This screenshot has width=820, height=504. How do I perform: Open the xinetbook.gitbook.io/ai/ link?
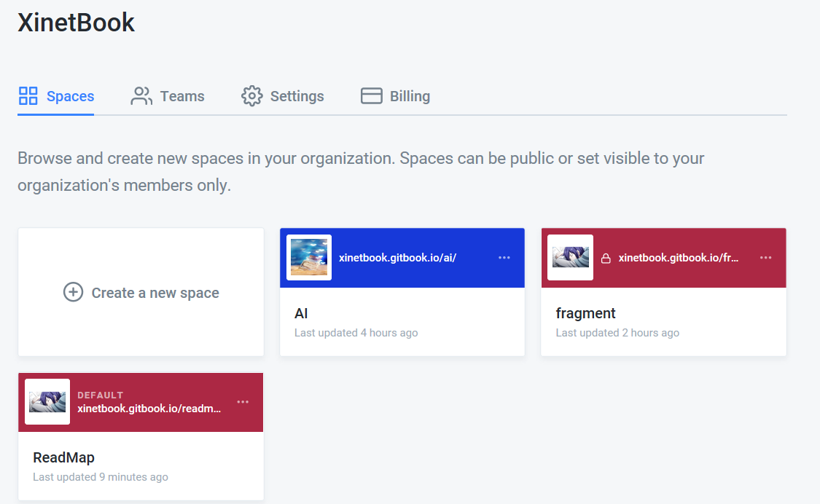pyautogui.click(x=397, y=258)
